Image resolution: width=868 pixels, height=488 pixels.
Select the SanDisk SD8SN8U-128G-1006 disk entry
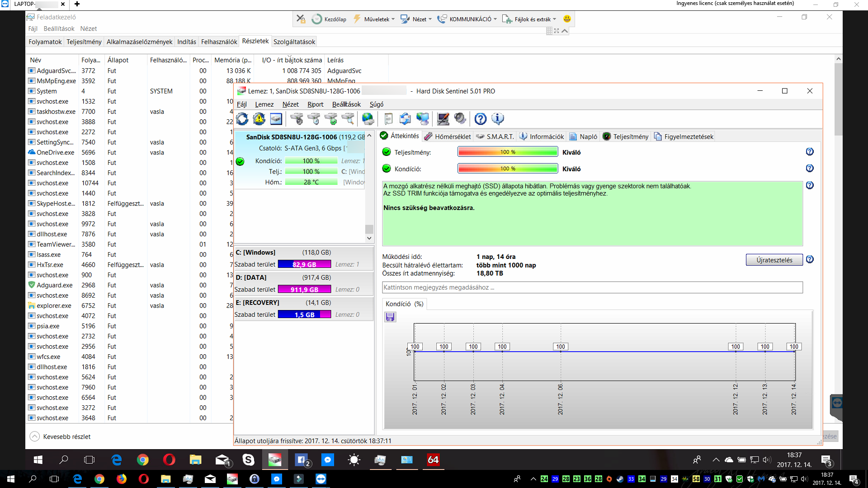pos(300,160)
